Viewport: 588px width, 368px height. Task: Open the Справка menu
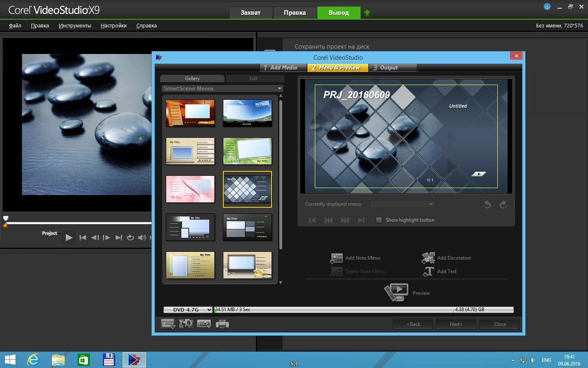coord(147,25)
